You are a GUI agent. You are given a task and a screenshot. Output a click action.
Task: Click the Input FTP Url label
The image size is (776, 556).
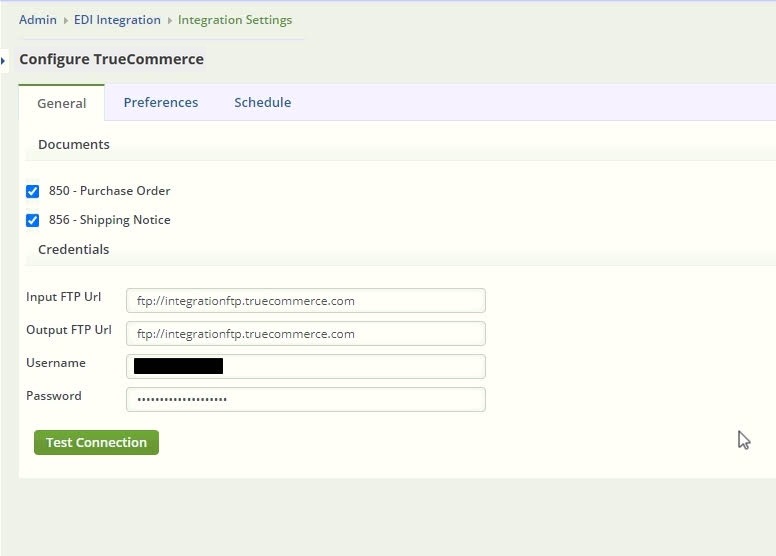pyautogui.click(x=63, y=297)
